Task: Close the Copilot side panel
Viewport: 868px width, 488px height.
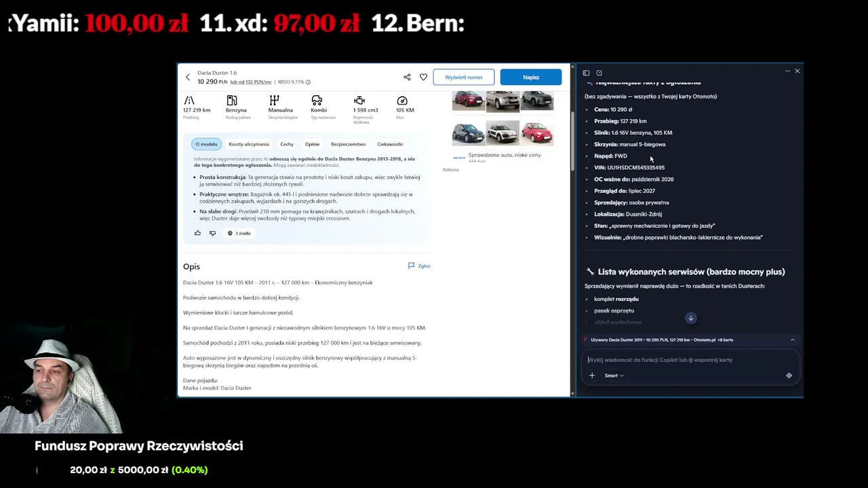Action: (797, 71)
